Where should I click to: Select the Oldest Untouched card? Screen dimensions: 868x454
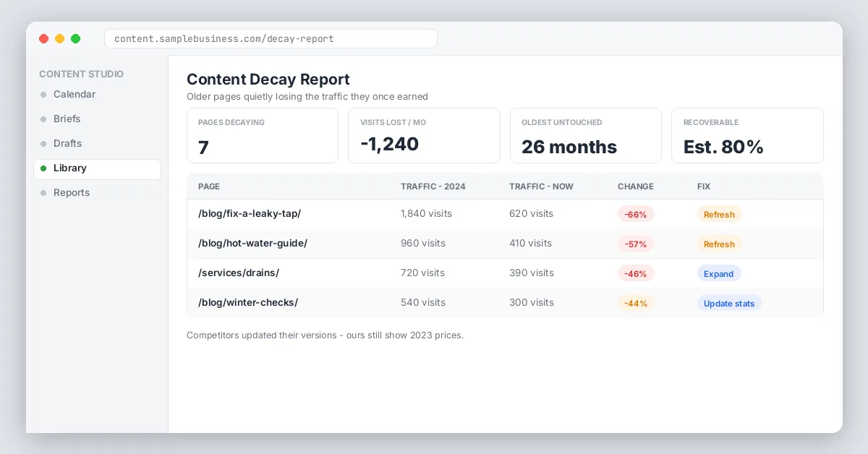[x=586, y=136]
